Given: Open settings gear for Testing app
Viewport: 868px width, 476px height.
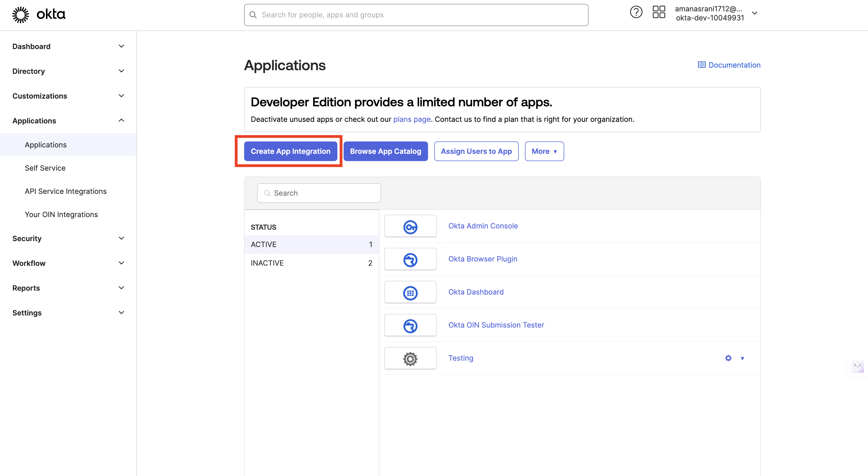Looking at the screenshot, I should (x=728, y=358).
